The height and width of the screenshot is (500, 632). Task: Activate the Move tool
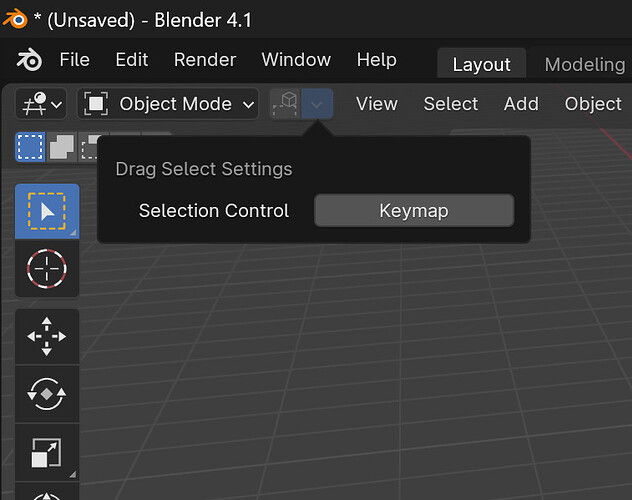[x=47, y=336]
